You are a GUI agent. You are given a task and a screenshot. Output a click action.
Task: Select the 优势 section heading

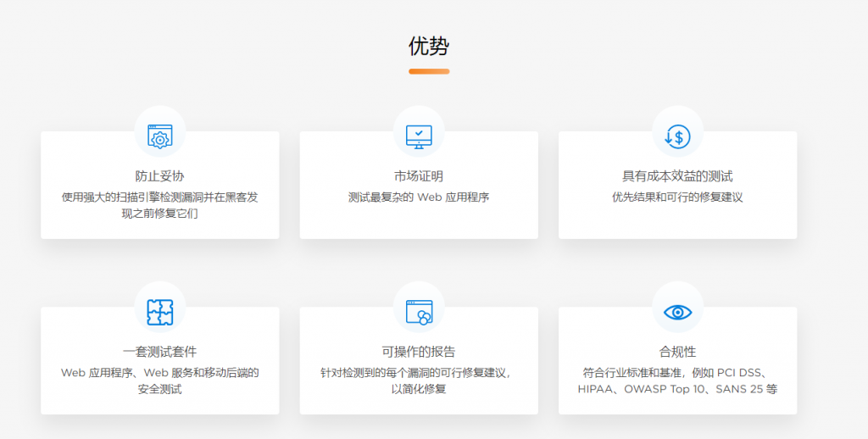[x=429, y=46]
